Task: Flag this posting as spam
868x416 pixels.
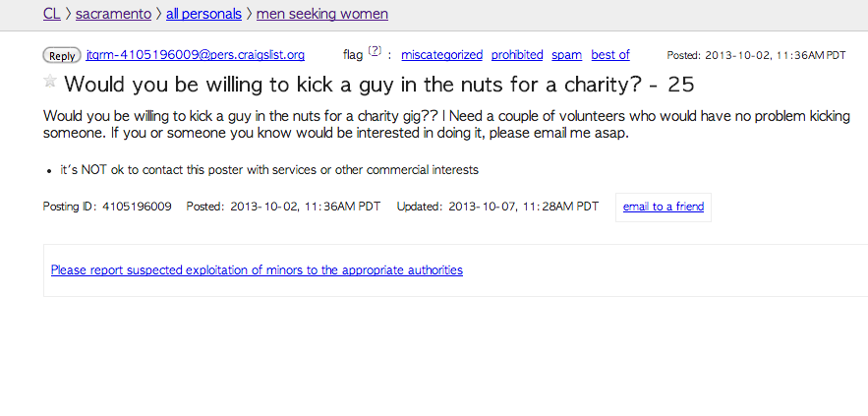Action: [x=566, y=55]
